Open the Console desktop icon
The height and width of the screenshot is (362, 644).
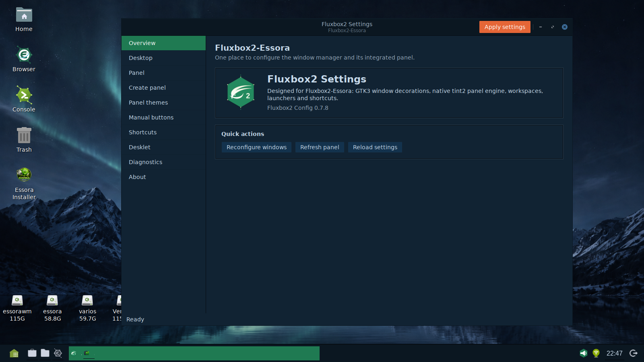(24, 99)
